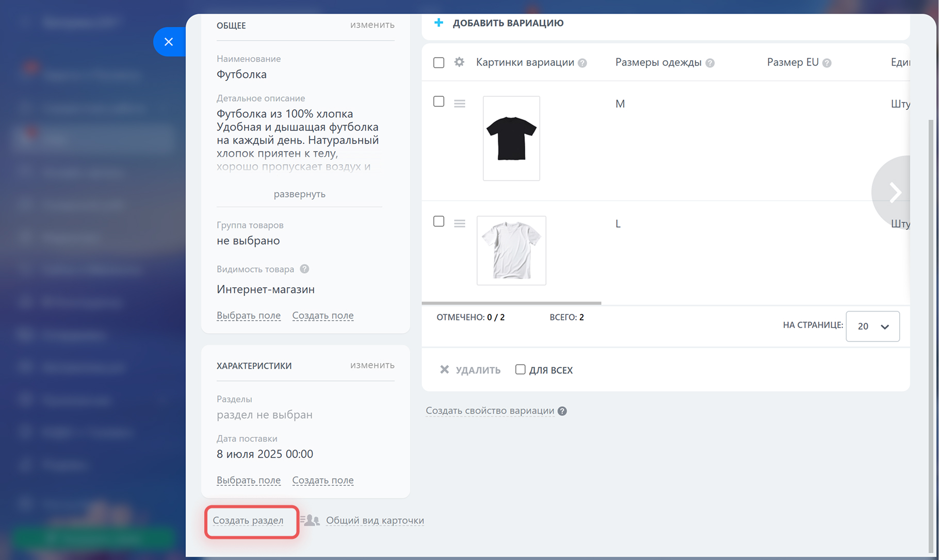Open the help icon next to Размер EU
939x560 pixels.
pyautogui.click(x=827, y=63)
